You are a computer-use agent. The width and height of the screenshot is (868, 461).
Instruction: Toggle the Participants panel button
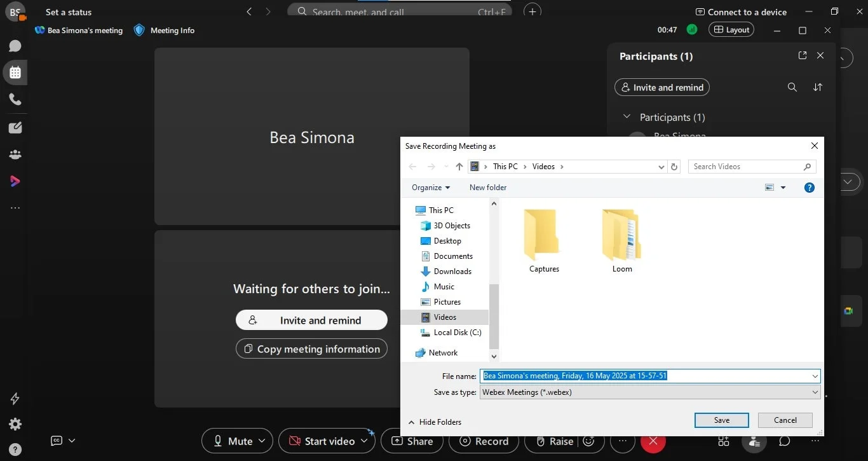754,441
